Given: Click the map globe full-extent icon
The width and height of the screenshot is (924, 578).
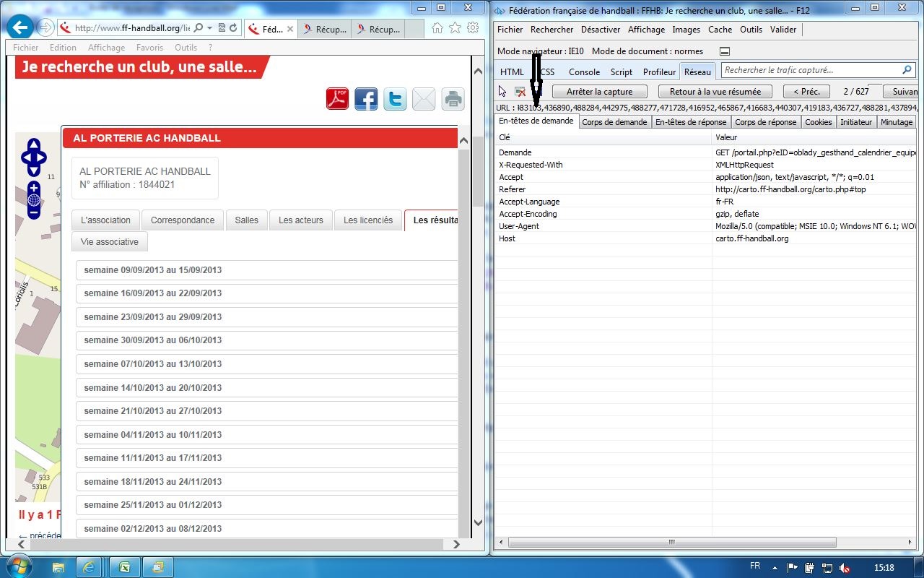Looking at the screenshot, I should click(x=34, y=200).
